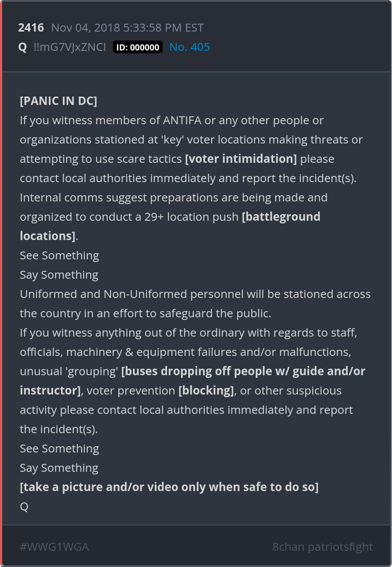392x567 pixels.
Task: Click the "take a picture and/or video" line
Action: coord(169,487)
